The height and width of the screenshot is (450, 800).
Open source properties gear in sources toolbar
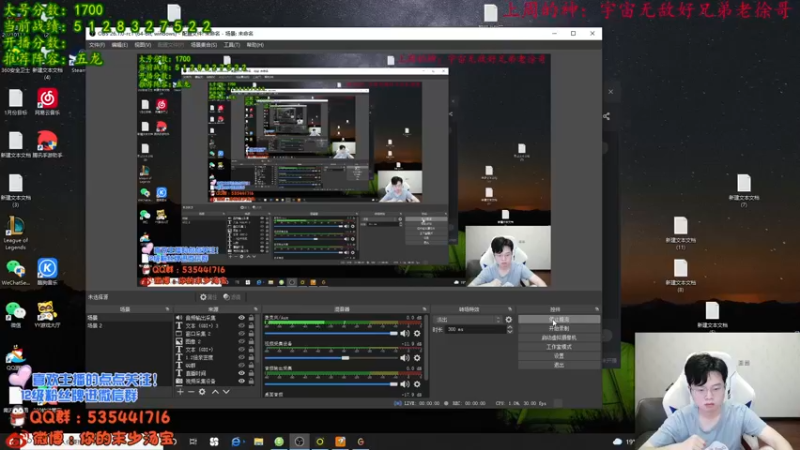[x=202, y=392]
